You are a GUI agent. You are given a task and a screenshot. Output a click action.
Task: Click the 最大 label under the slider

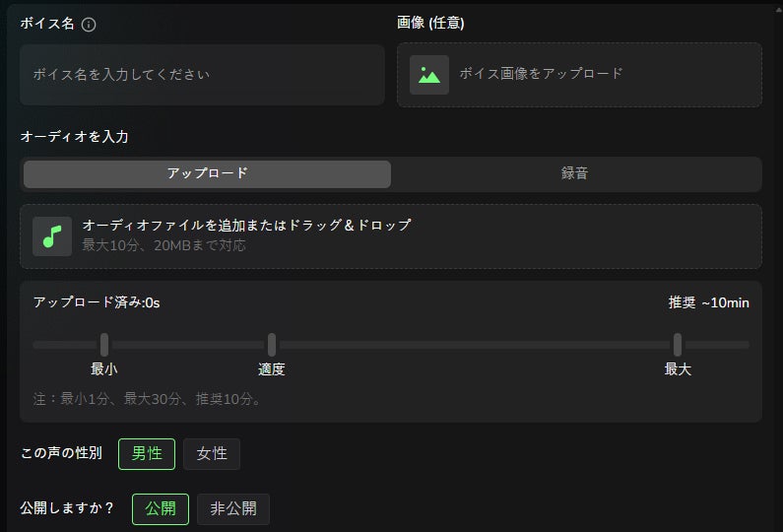(x=678, y=369)
